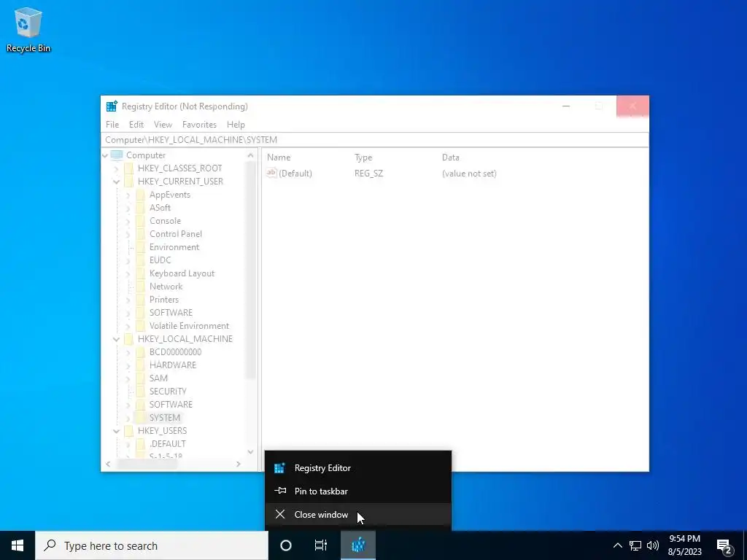747x560 pixels.
Task: Click the tree's scroll down arrow
Action: (x=251, y=451)
